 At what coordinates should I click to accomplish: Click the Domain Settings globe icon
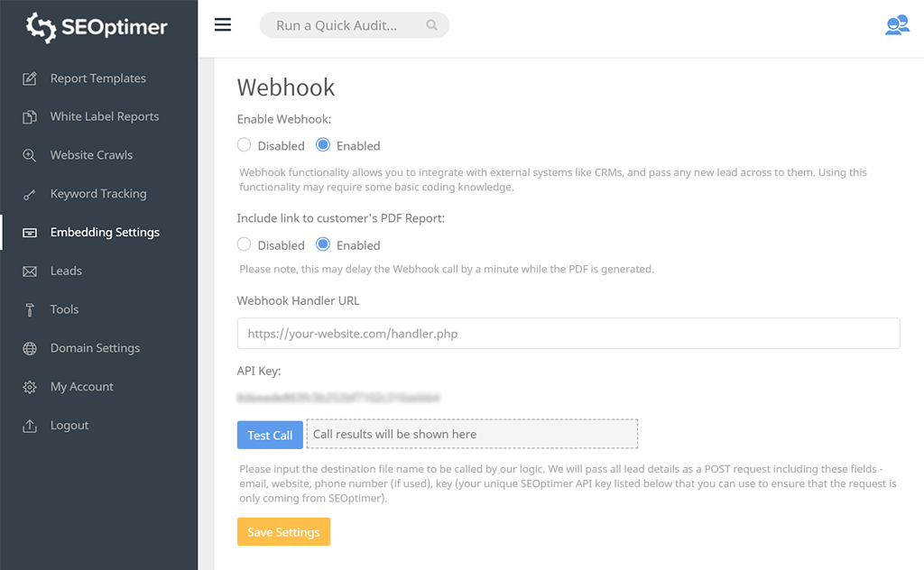30,348
